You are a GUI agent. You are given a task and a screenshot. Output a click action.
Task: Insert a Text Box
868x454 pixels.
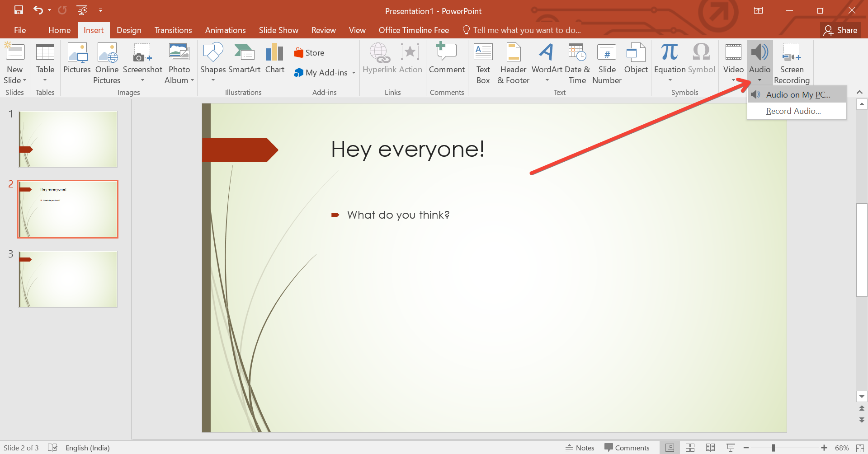pos(483,63)
